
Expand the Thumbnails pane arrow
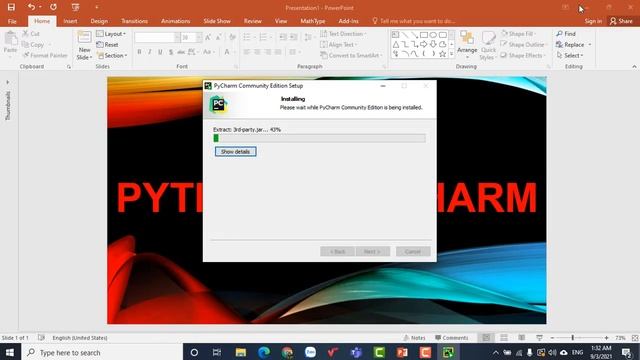(x=8, y=82)
